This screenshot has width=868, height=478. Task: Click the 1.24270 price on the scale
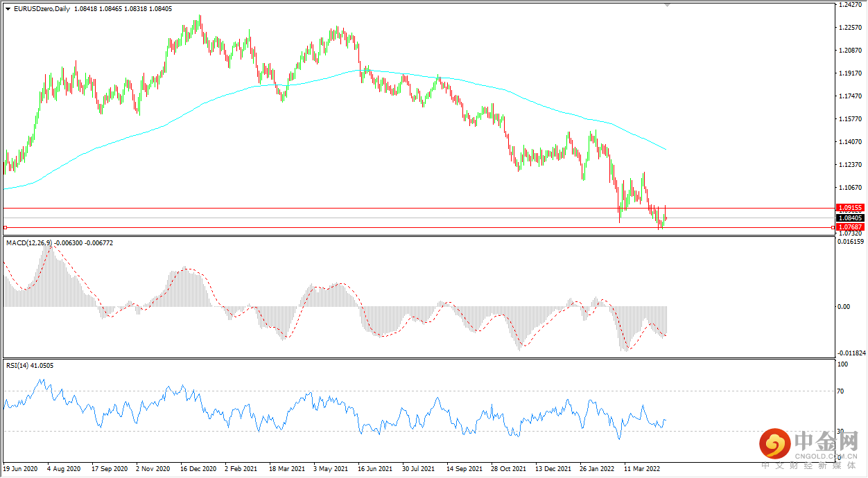(x=849, y=5)
